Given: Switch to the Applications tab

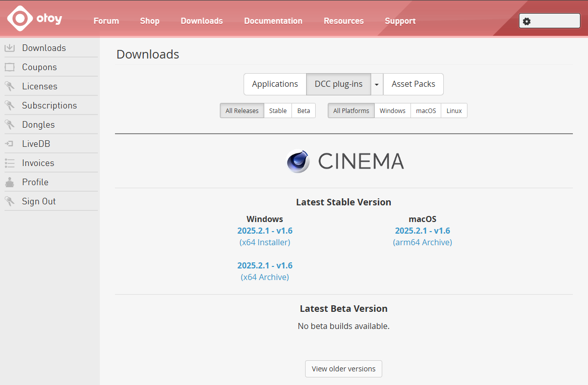Looking at the screenshot, I should coord(275,84).
